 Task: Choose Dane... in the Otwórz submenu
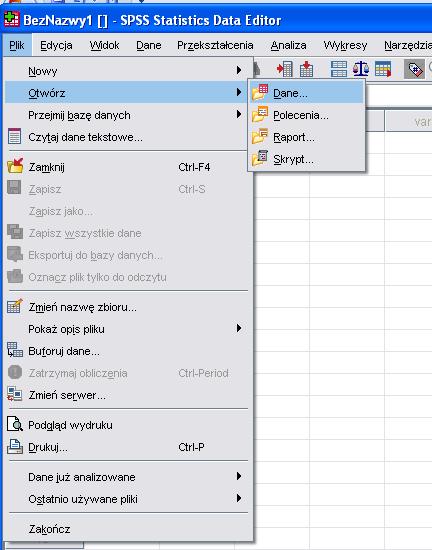point(306,93)
